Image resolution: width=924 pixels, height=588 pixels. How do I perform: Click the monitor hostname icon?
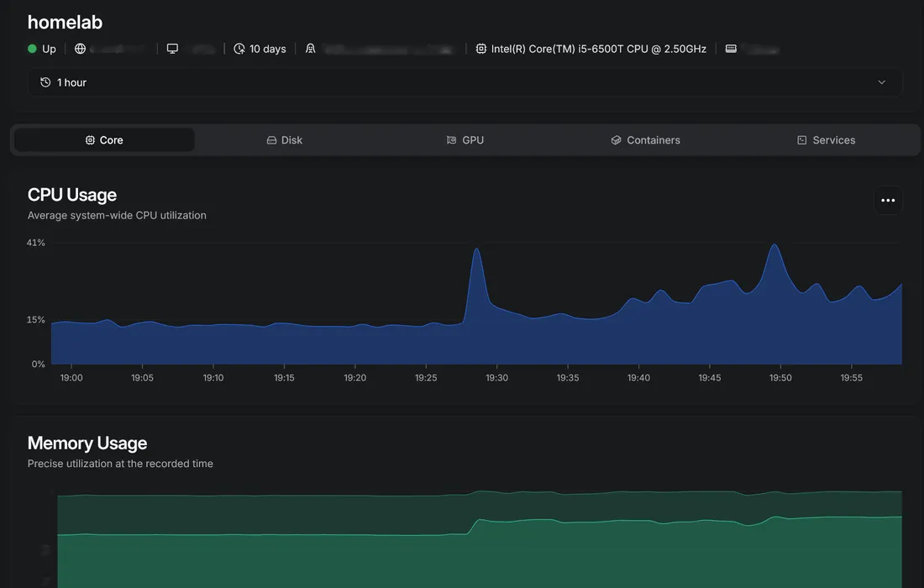click(x=172, y=49)
